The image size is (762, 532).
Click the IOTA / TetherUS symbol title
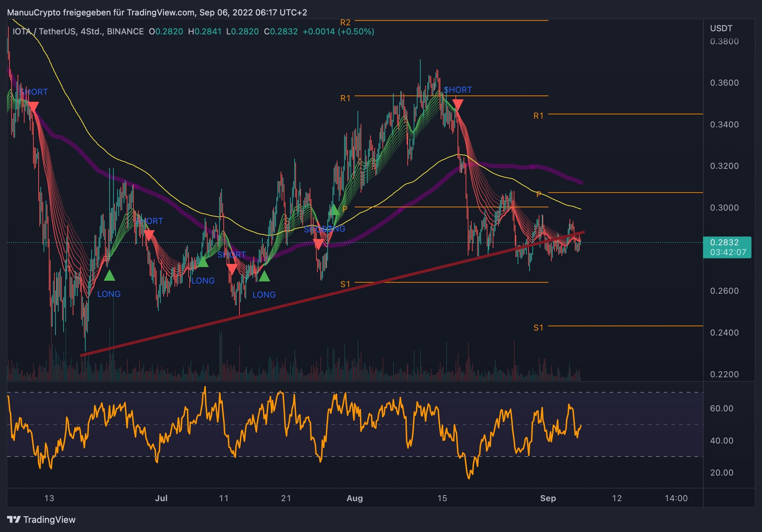click(78, 32)
